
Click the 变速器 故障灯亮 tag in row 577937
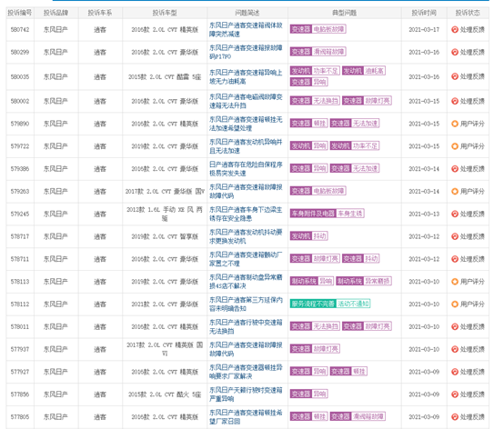click(x=315, y=349)
